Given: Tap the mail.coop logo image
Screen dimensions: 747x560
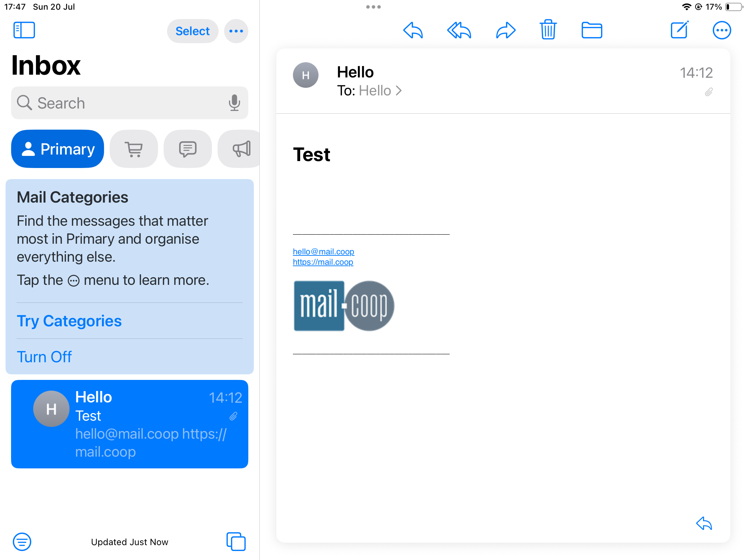Looking at the screenshot, I should [x=344, y=306].
